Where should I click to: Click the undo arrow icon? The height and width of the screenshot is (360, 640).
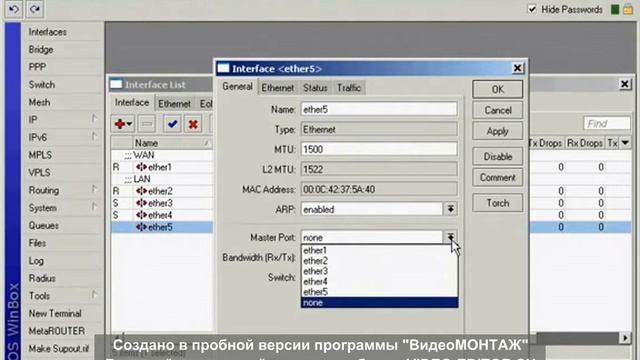pos(13,9)
